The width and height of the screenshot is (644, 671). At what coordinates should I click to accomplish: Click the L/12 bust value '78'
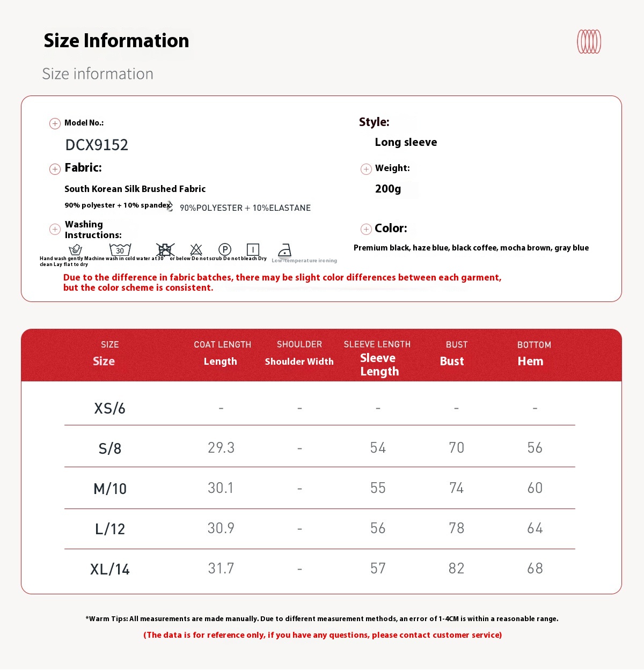457,528
